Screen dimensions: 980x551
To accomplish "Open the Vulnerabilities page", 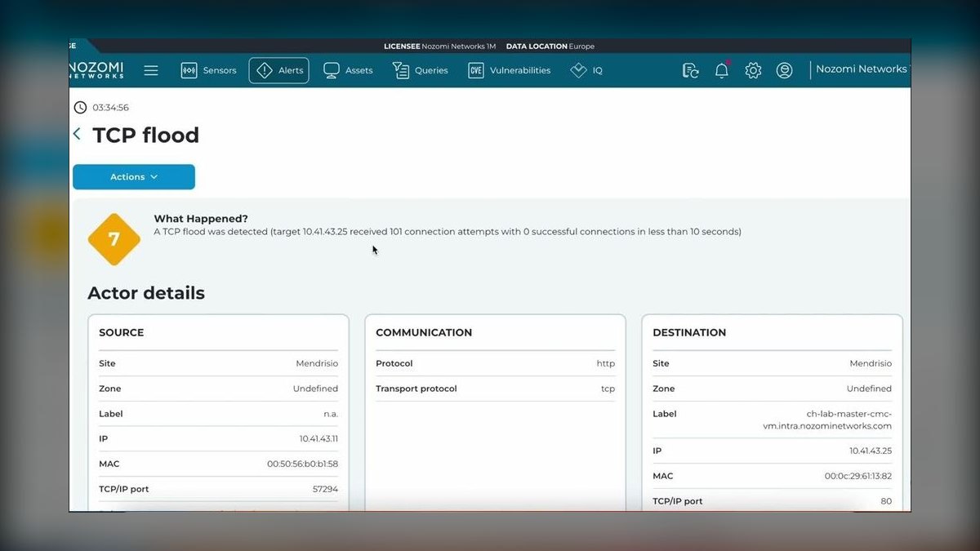I will (510, 70).
